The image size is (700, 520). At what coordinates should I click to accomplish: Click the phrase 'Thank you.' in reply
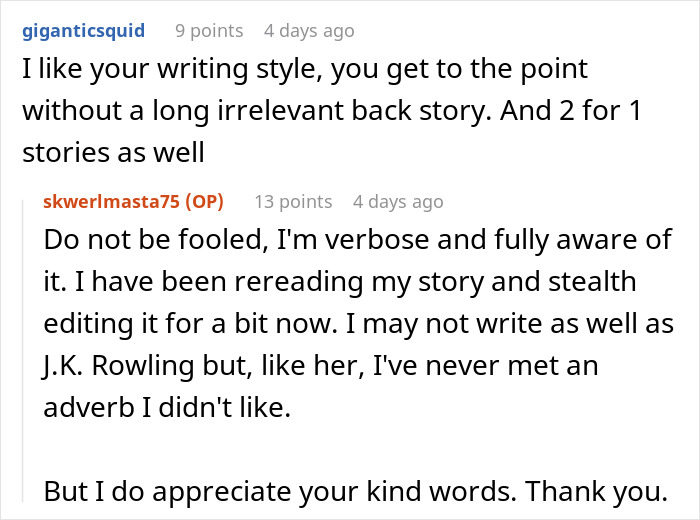596,491
